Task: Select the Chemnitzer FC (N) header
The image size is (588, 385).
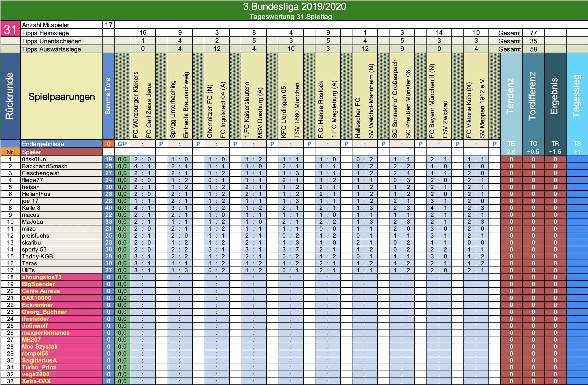Action: [210, 111]
